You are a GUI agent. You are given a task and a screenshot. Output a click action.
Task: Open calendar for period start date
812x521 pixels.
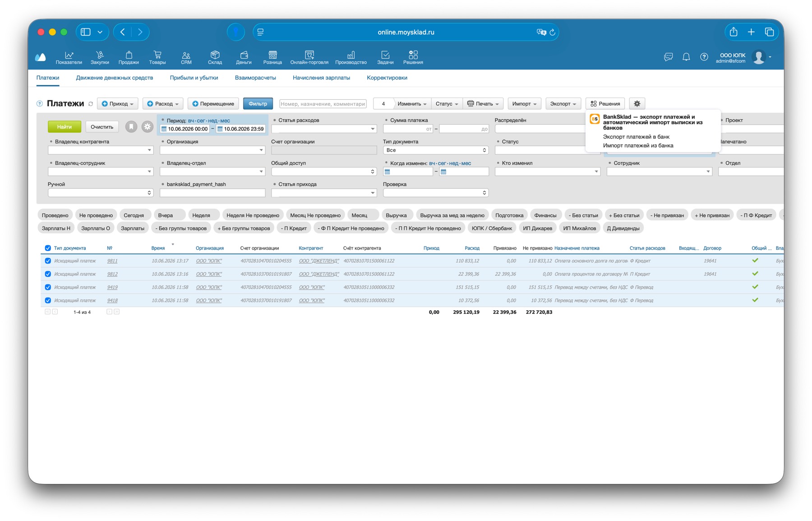[x=164, y=129]
